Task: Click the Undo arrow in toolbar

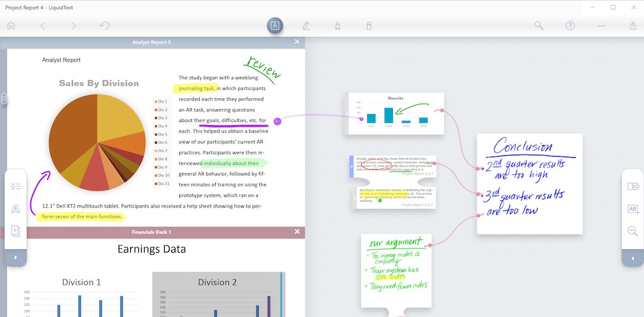Action: 104,25
